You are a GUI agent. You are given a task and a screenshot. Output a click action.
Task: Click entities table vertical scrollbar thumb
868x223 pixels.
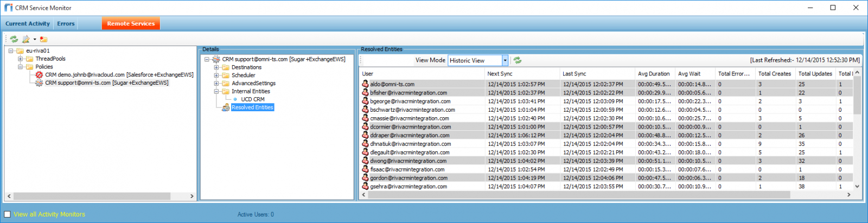tap(857, 95)
